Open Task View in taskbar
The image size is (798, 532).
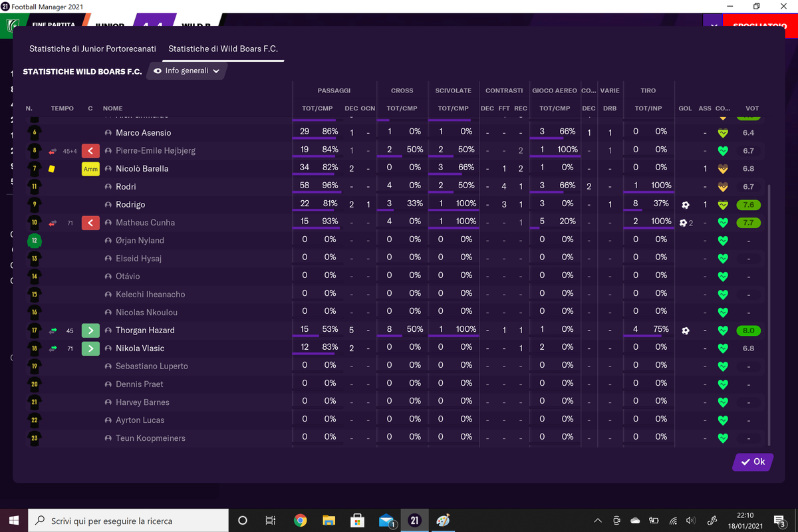(x=271, y=521)
